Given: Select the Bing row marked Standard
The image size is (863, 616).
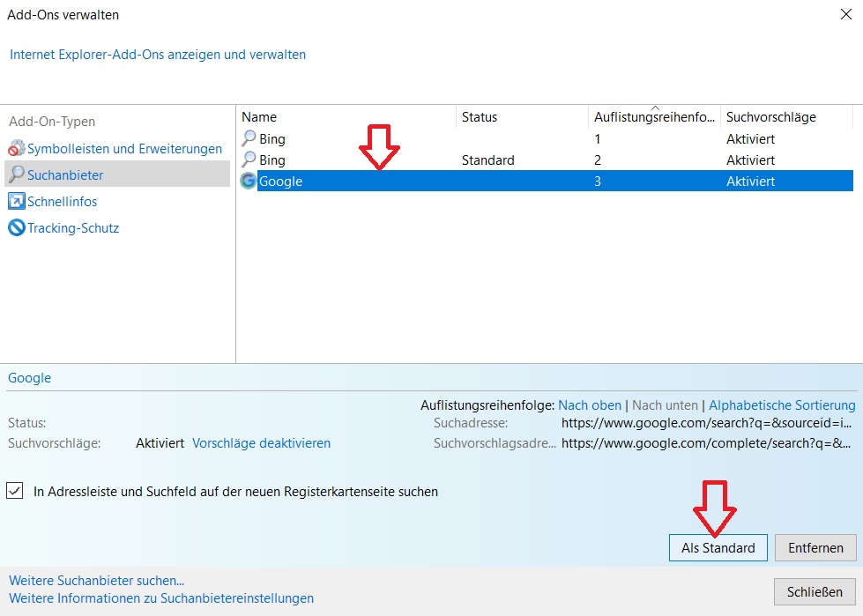Looking at the screenshot, I should (x=272, y=160).
